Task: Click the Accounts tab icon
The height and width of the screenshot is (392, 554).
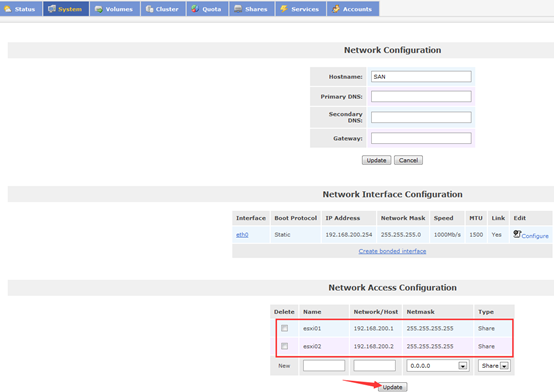Action: click(336, 9)
